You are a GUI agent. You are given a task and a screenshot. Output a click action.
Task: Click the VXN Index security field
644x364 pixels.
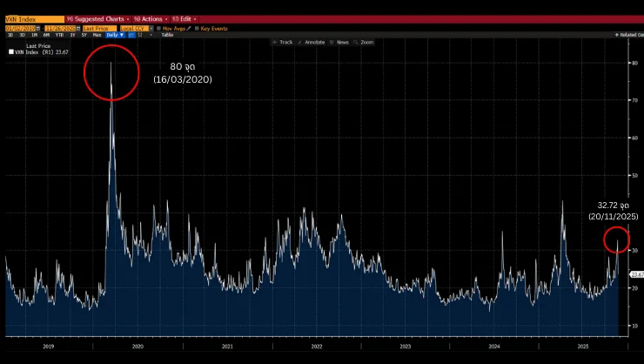(x=35, y=19)
